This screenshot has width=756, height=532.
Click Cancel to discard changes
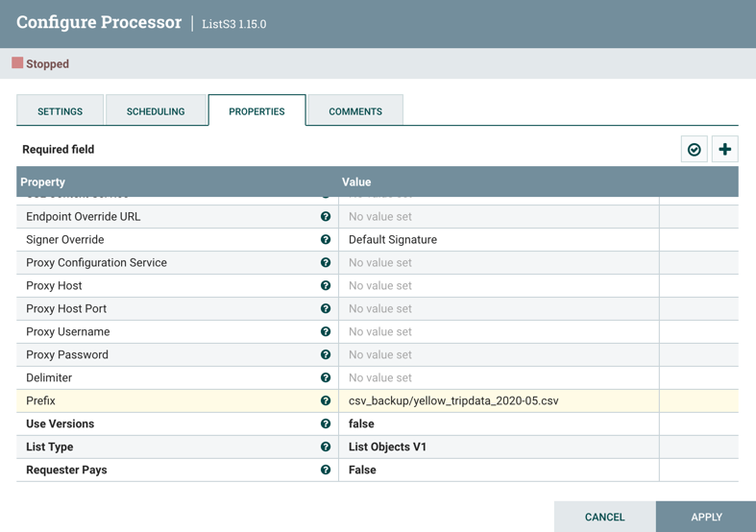click(604, 517)
